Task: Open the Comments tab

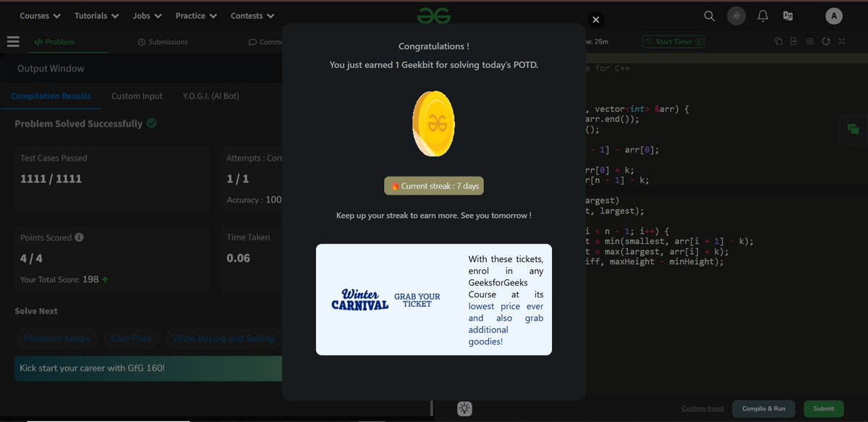Action: coord(265,42)
